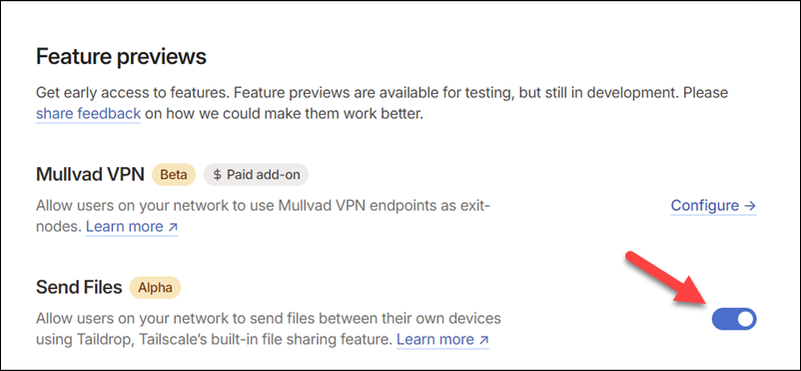Disable the Send Files toggle switch

point(734,319)
